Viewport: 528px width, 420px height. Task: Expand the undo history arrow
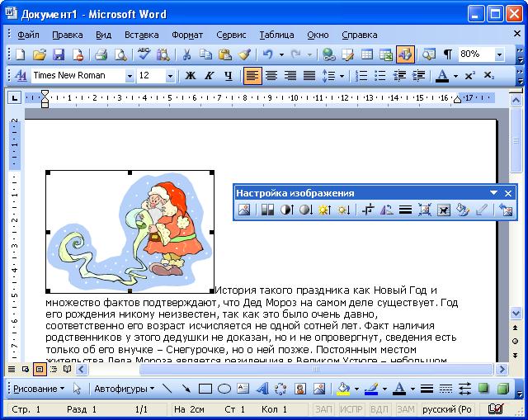(281, 54)
